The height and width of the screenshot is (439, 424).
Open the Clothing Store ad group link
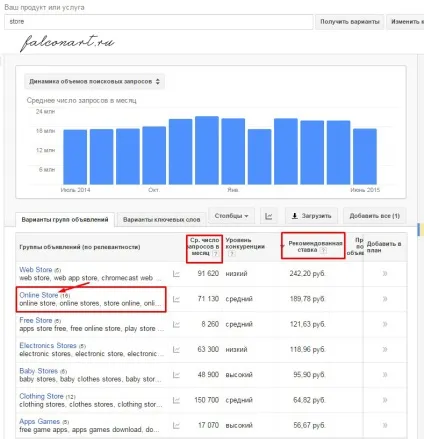coord(41,396)
